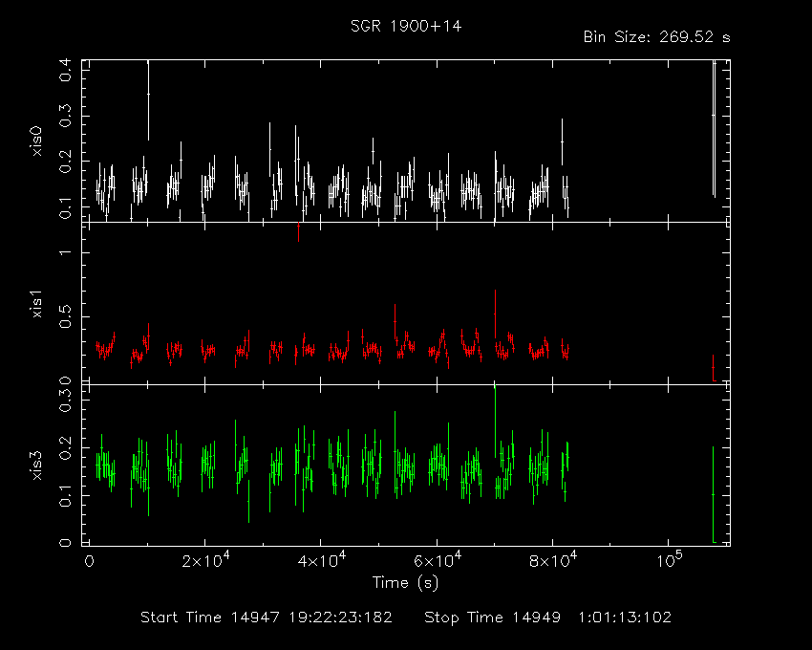Viewport: 812px width, 650px height.
Task: Click the 1 tick label on xis1 axis
Action: coord(65,252)
